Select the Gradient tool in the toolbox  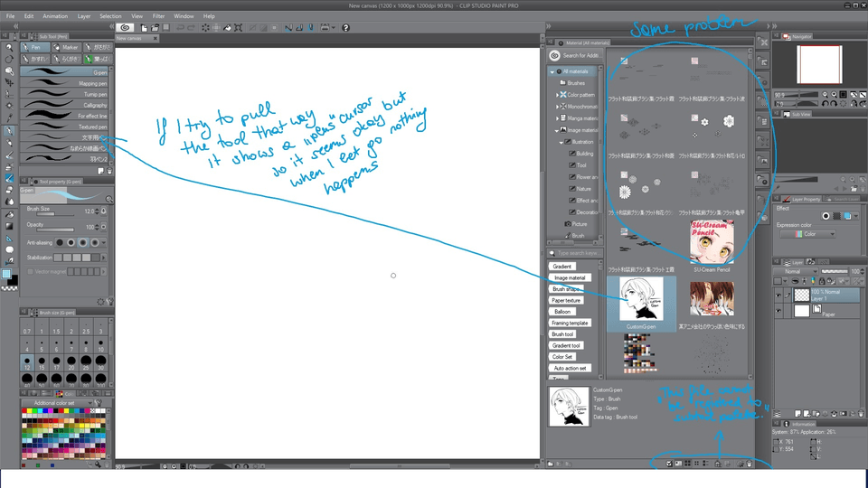[x=9, y=226]
